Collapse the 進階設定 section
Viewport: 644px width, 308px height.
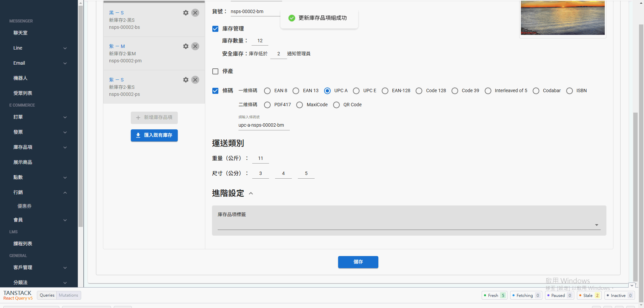[251, 193]
